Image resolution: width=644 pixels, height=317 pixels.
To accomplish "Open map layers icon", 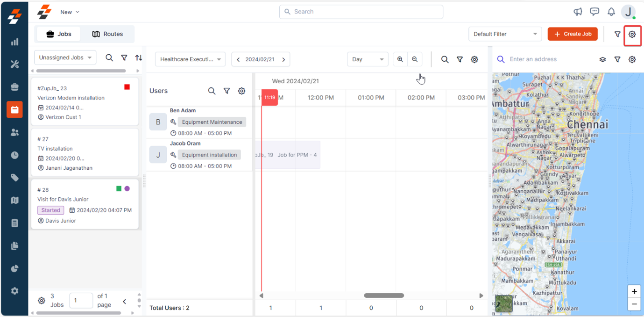I will click(x=602, y=59).
